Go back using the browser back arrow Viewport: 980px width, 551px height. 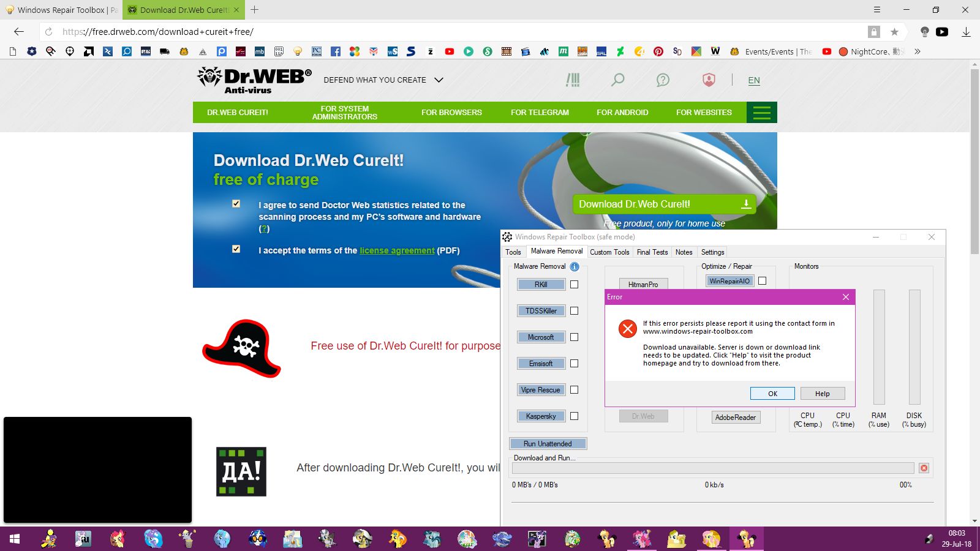19,32
